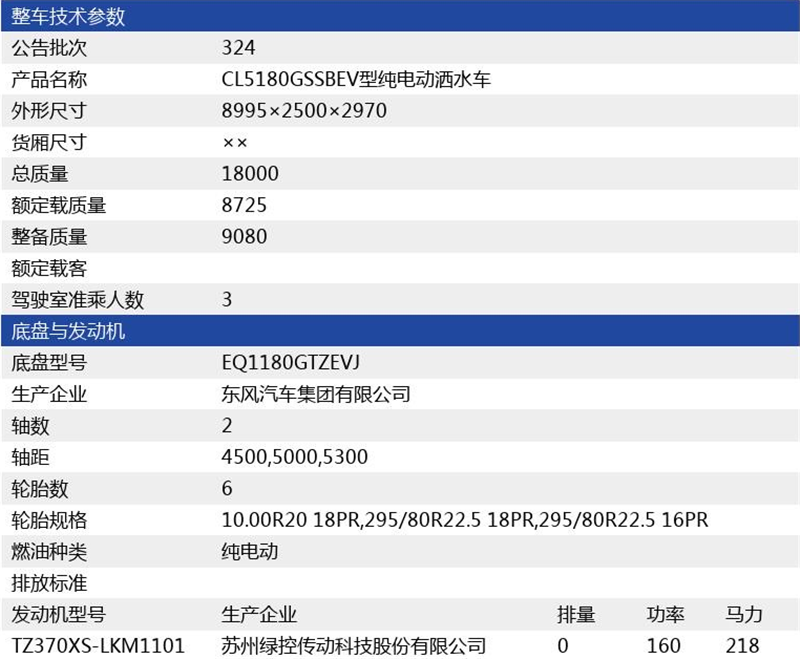The height and width of the screenshot is (659, 800).
Task: Click the 驾驶室准乘人数 row label
Action: click(x=78, y=299)
